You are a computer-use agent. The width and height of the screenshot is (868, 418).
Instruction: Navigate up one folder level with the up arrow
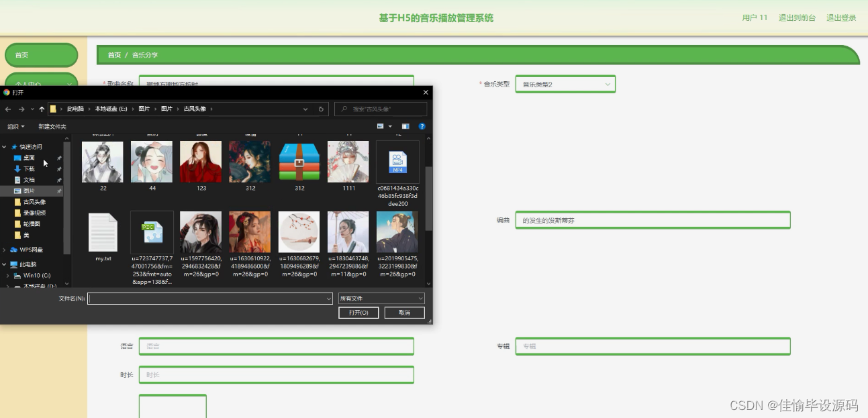41,109
